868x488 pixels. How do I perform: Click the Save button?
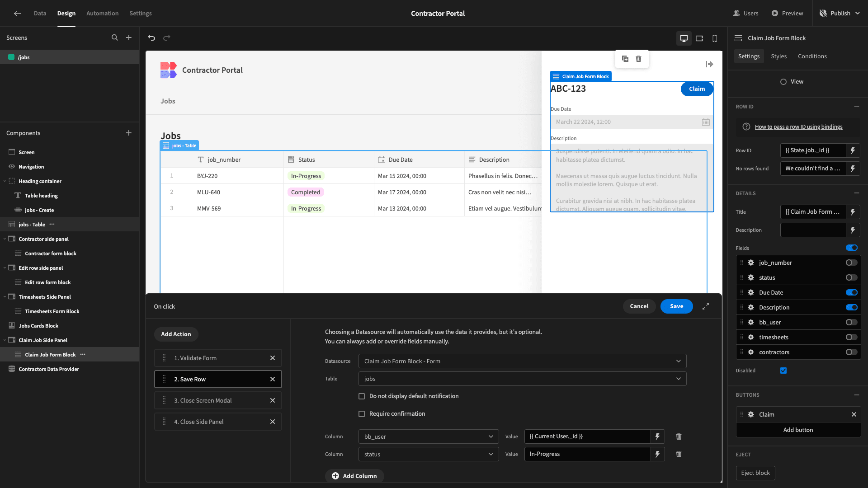point(676,306)
